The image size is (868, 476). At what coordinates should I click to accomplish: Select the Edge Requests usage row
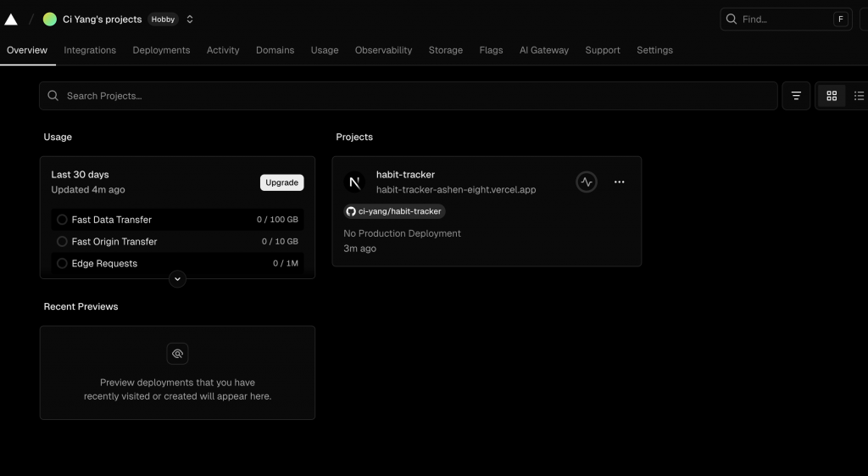pos(177,263)
